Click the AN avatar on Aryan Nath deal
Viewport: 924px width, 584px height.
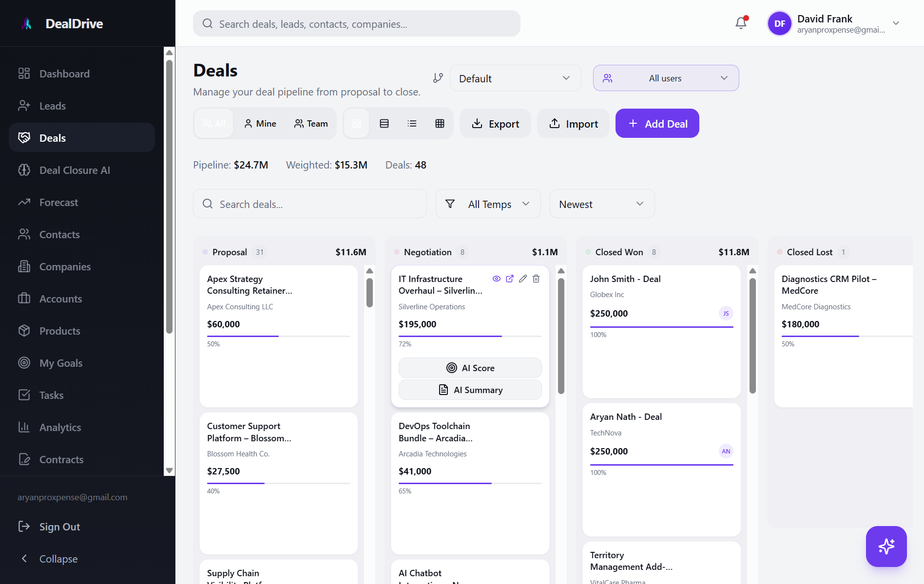(726, 451)
